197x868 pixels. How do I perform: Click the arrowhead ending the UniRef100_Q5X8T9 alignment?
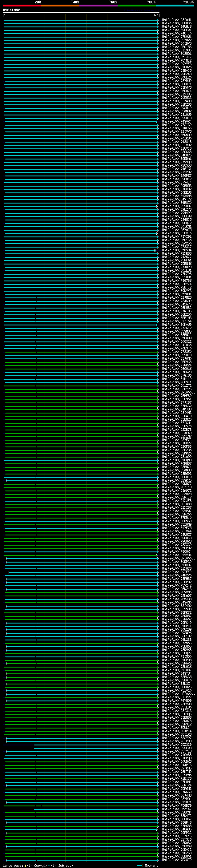click(x=158, y=860)
